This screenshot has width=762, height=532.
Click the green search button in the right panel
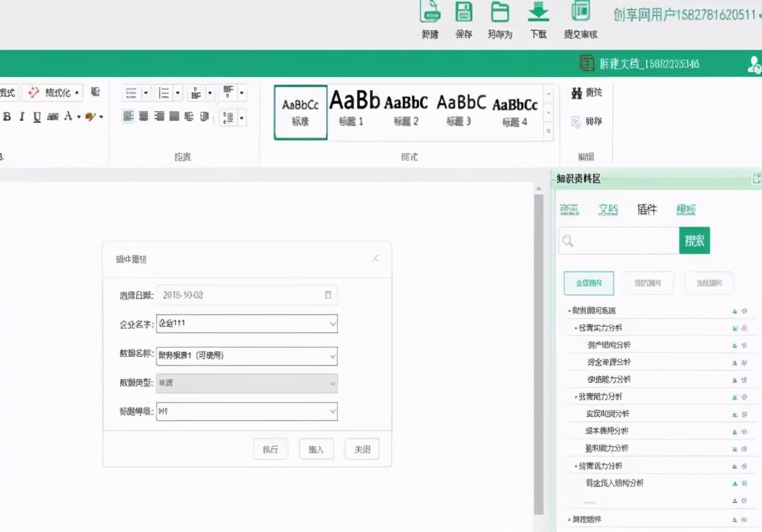tap(695, 241)
